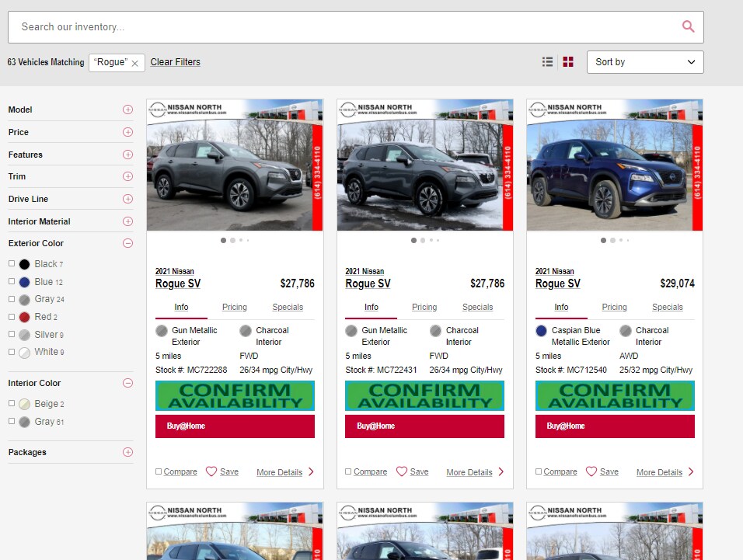Click Caspian Blue swatch on MC712540 card
Image resolution: width=743 pixels, height=560 pixels.
point(541,330)
